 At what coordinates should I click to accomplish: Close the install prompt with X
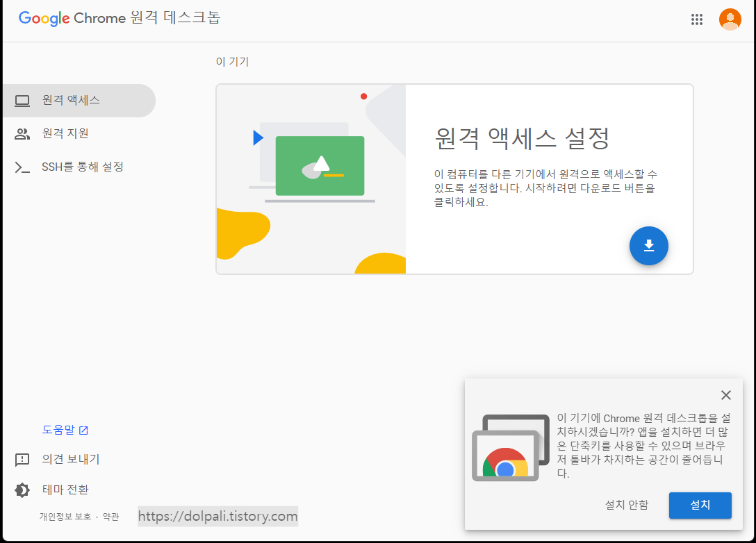click(x=725, y=395)
